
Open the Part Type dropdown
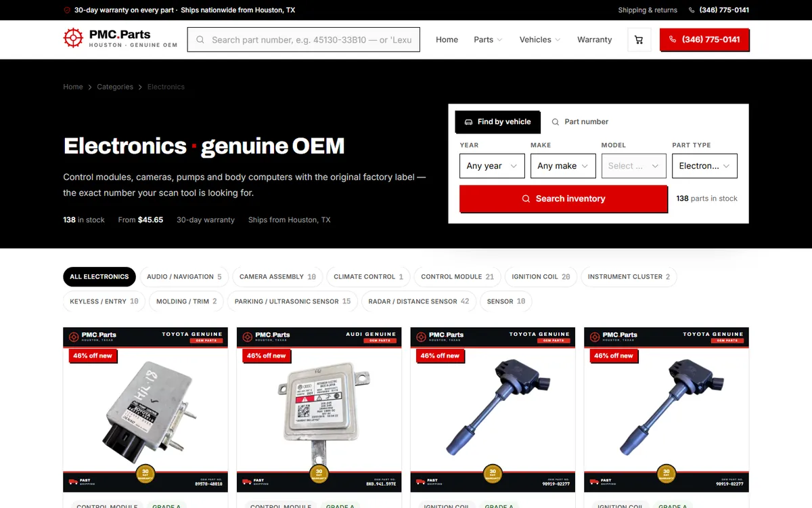704,166
